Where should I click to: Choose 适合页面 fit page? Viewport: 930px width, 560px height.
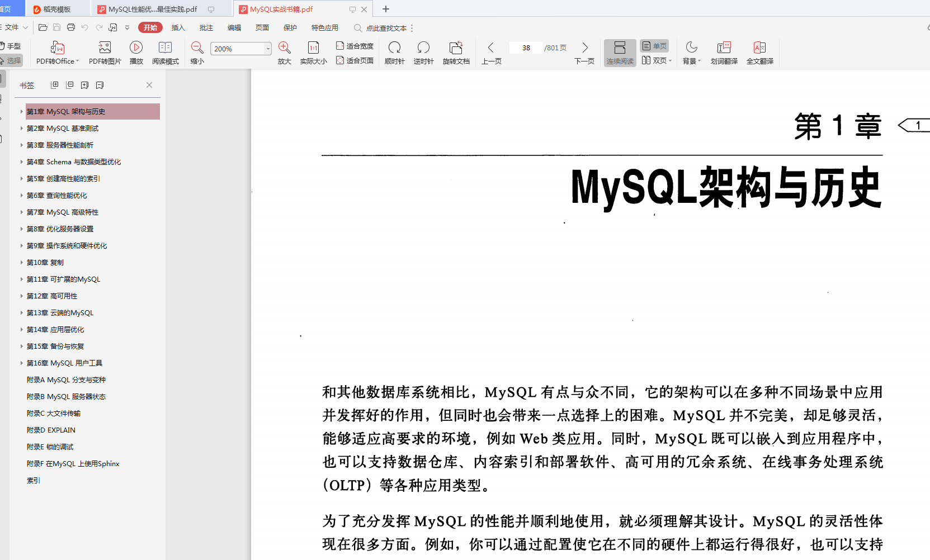(355, 60)
